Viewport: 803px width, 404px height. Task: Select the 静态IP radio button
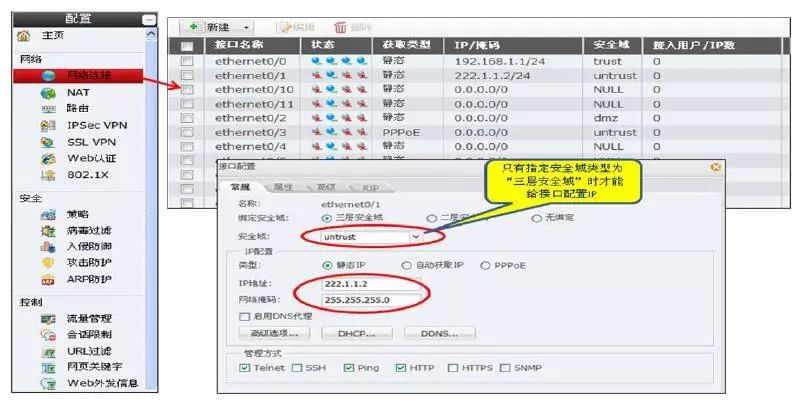click(327, 265)
